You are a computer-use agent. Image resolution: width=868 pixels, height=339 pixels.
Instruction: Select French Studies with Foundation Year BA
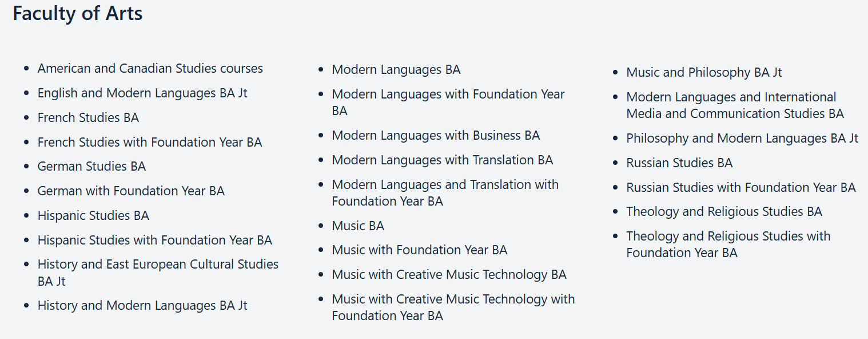(x=150, y=143)
